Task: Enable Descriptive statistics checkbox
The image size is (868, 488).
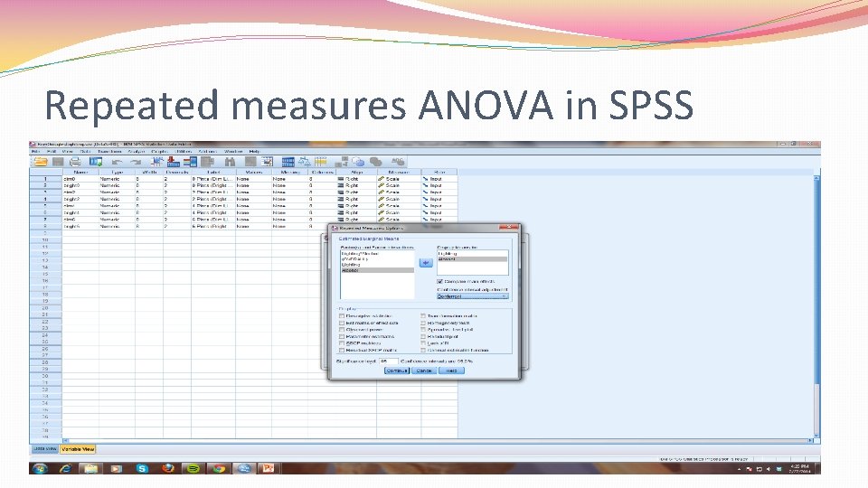Action: pyautogui.click(x=342, y=316)
